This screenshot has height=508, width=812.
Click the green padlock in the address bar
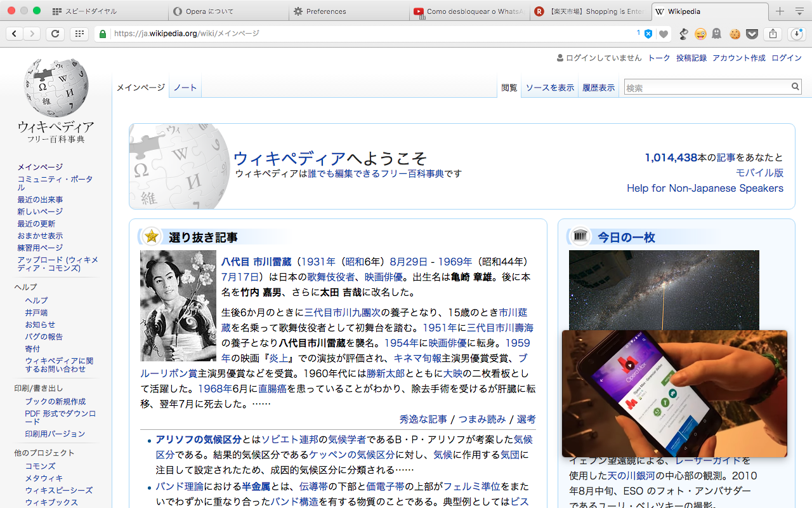click(x=103, y=34)
